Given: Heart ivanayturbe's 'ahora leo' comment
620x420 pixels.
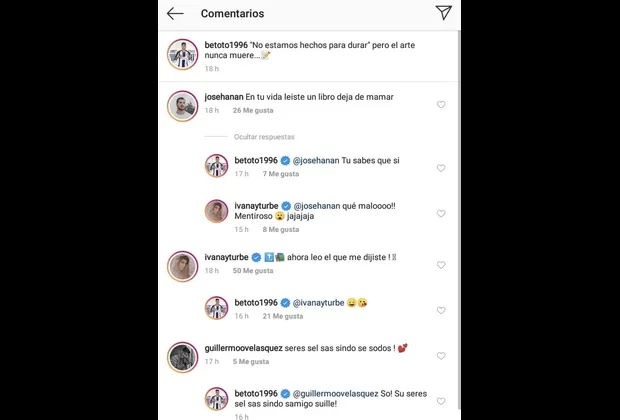Looking at the screenshot, I should (441, 265).
